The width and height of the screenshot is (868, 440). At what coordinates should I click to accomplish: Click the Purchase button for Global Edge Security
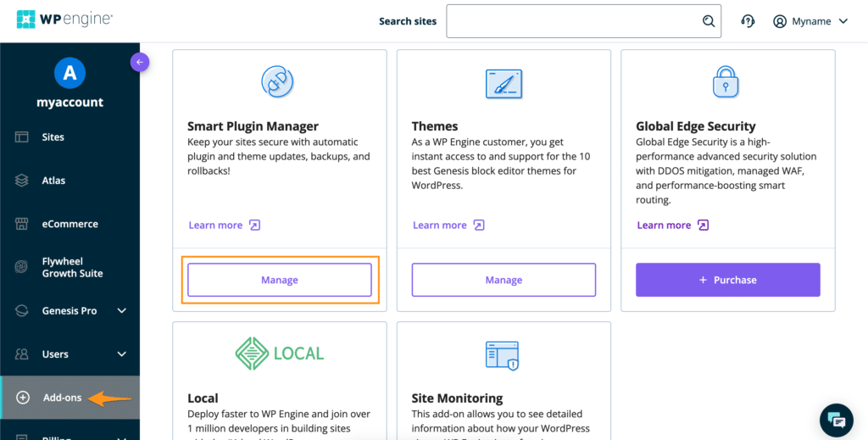727,280
